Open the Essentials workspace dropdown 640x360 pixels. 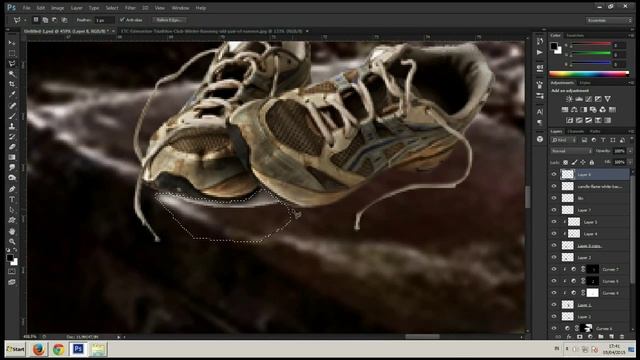[x=609, y=20]
